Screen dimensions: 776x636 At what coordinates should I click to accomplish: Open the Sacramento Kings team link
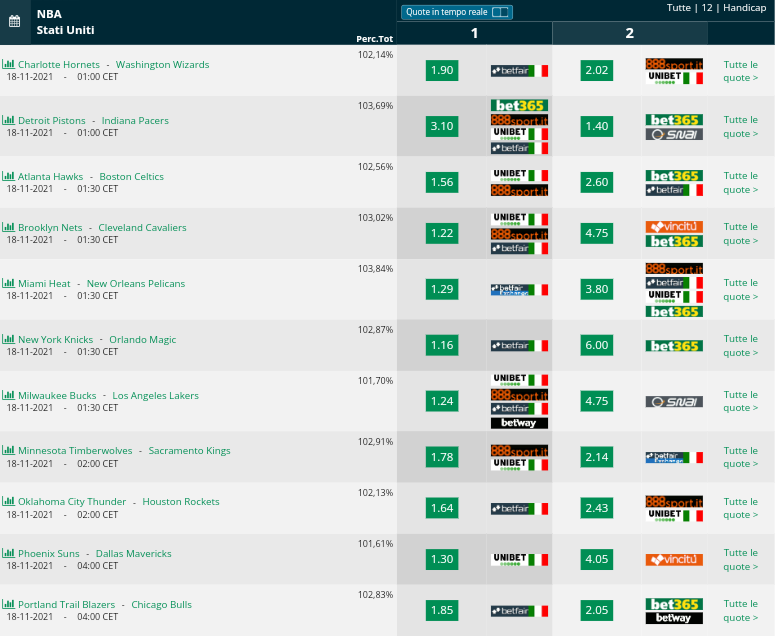coord(189,451)
